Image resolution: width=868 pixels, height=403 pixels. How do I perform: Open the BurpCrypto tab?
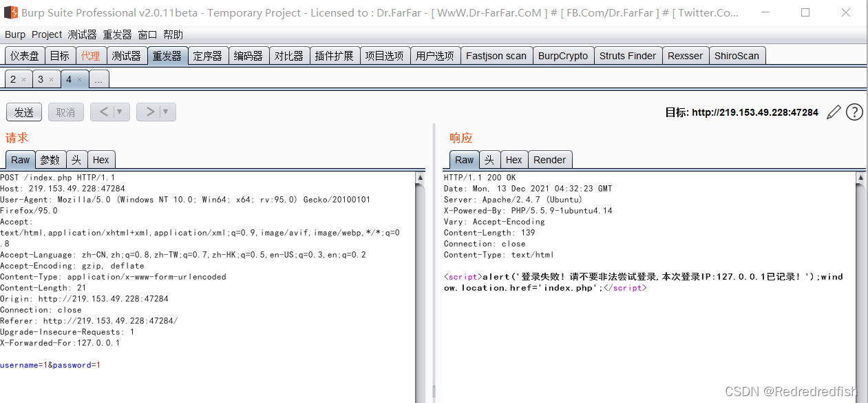(x=563, y=56)
